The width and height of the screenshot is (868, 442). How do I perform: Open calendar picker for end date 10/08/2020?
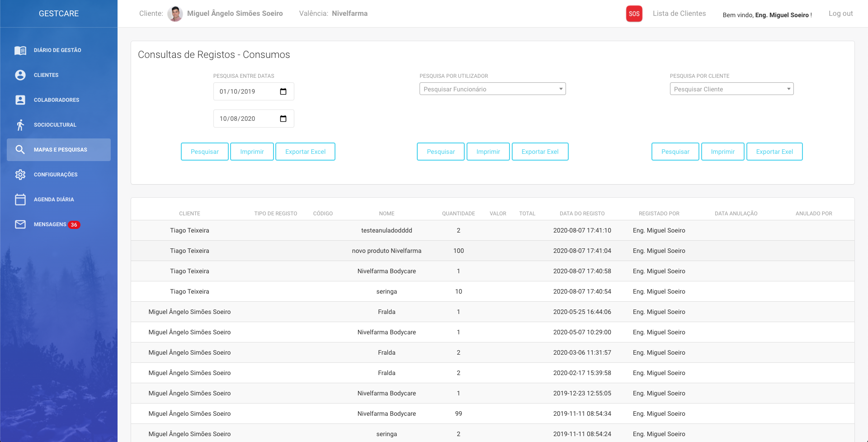coord(283,119)
